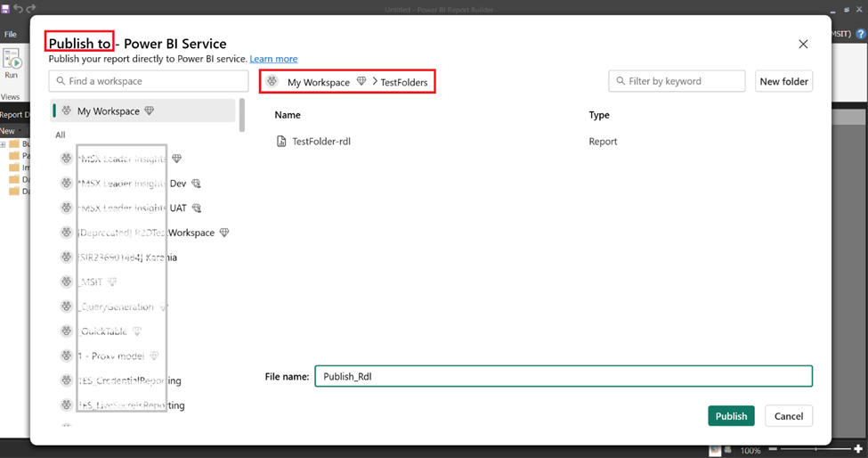Click the help question mark icon in Report Builder
The image size is (868, 458).
[x=861, y=34]
